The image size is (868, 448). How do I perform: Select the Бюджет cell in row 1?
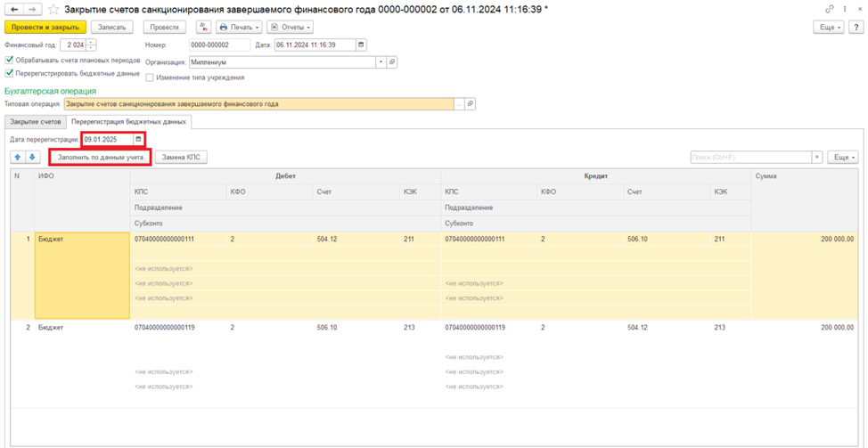(x=82, y=275)
